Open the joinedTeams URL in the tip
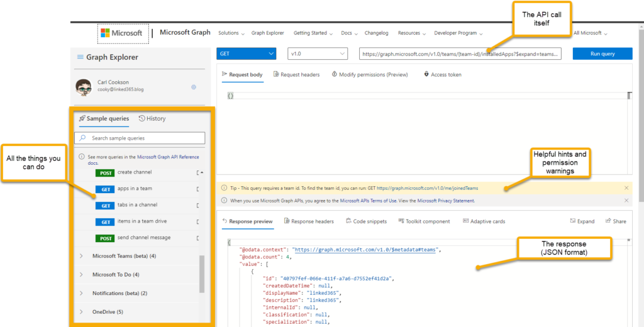 pyautogui.click(x=428, y=188)
